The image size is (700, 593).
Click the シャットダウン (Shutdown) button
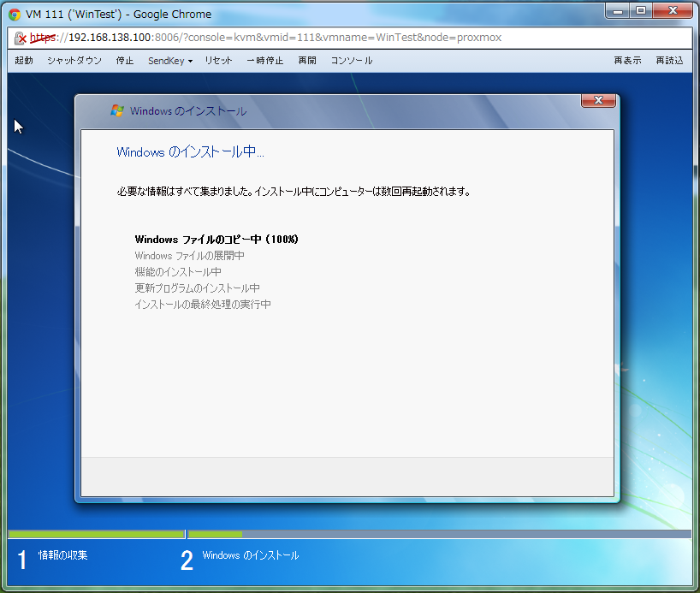tap(74, 60)
